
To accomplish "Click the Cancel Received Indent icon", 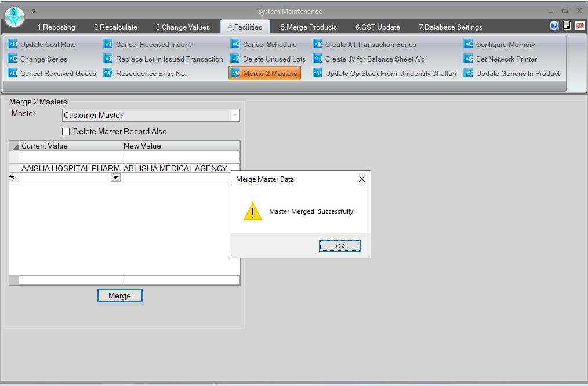I will click(x=108, y=44).
